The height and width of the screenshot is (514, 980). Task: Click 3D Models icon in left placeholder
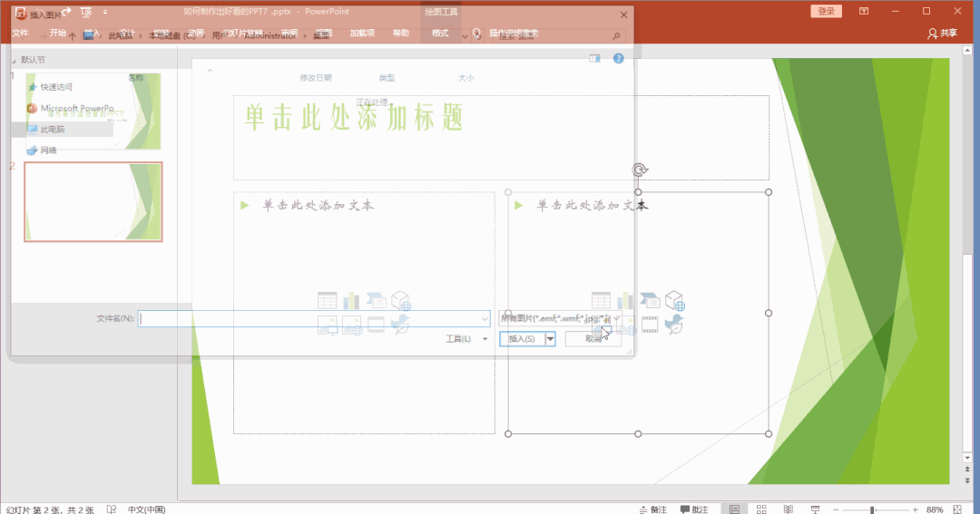coord(401,300)
